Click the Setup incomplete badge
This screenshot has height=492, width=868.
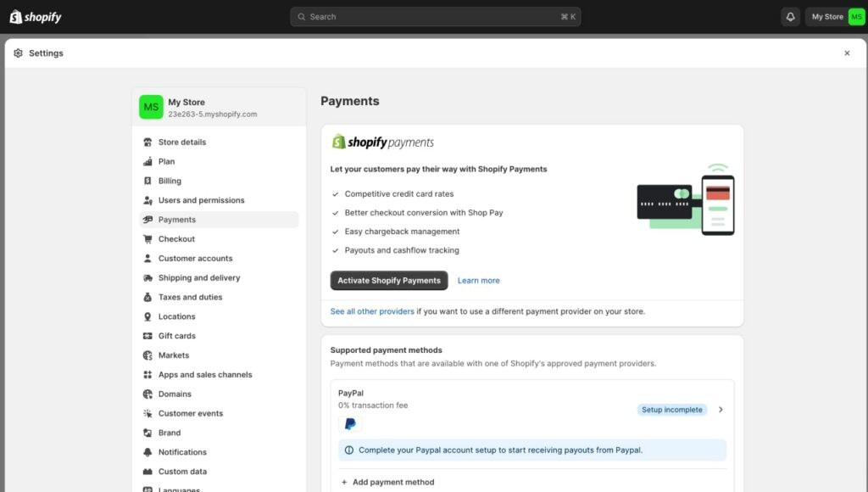tap(671, 409)
